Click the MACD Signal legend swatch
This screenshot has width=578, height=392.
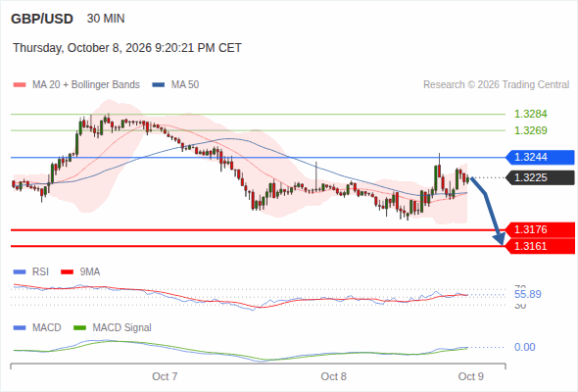pos(79,328)
